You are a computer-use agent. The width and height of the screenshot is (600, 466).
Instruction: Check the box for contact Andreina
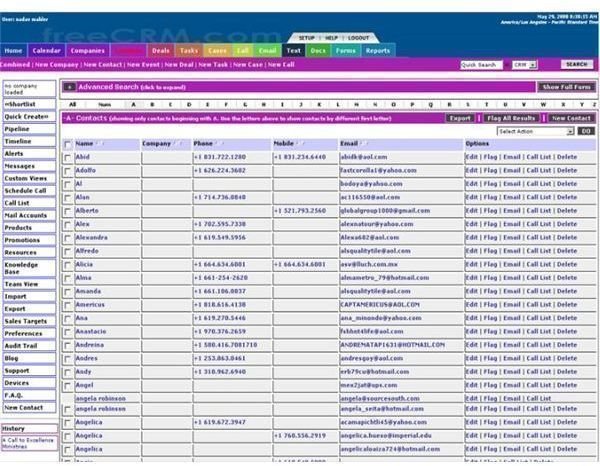68,345
